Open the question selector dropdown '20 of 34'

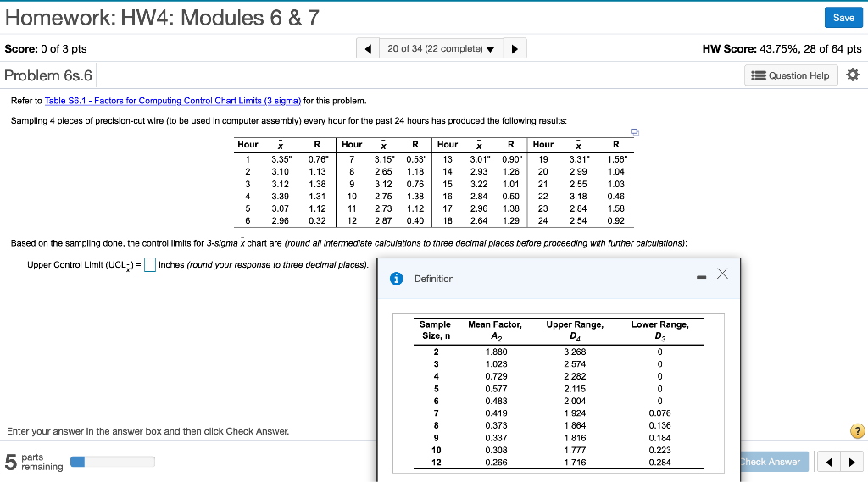(441, 48)
